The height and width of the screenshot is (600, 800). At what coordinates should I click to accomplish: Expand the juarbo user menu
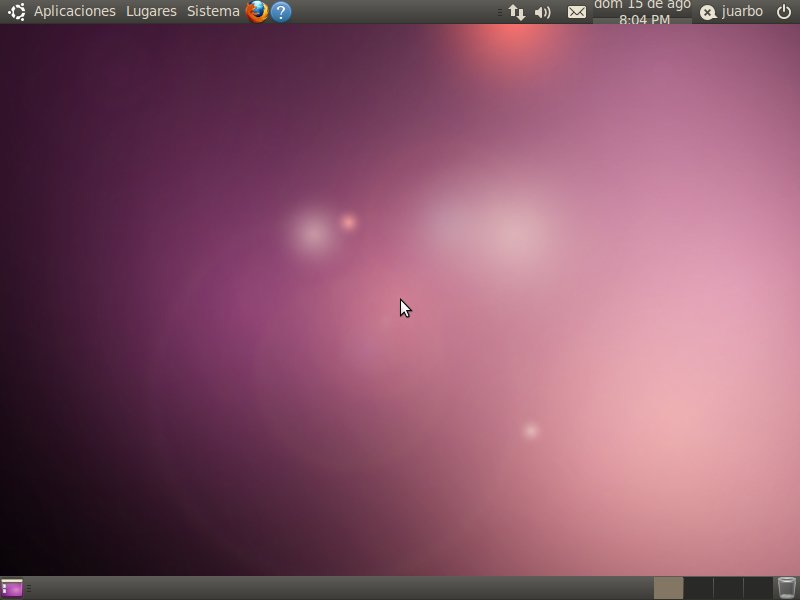(742, 12)
